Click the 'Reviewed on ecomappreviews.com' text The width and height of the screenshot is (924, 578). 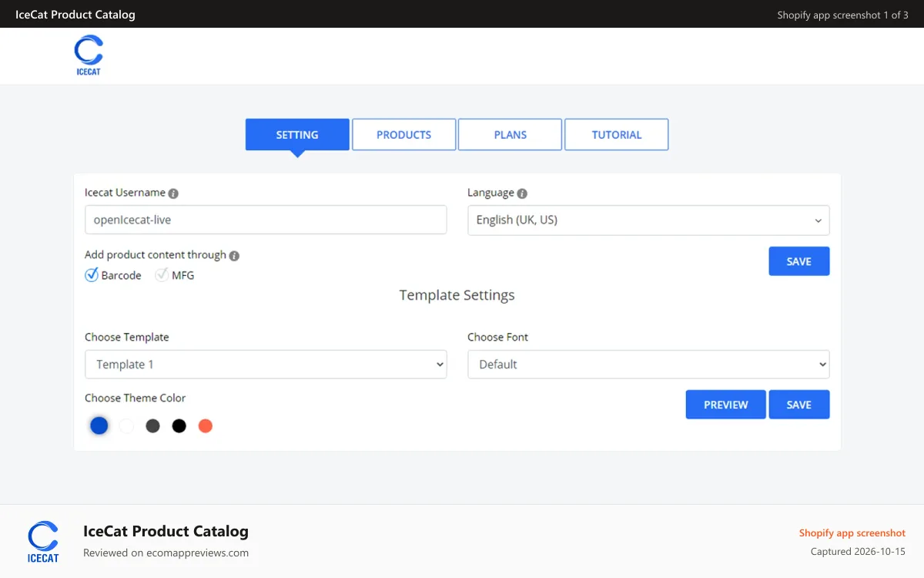tap(166, 553)
